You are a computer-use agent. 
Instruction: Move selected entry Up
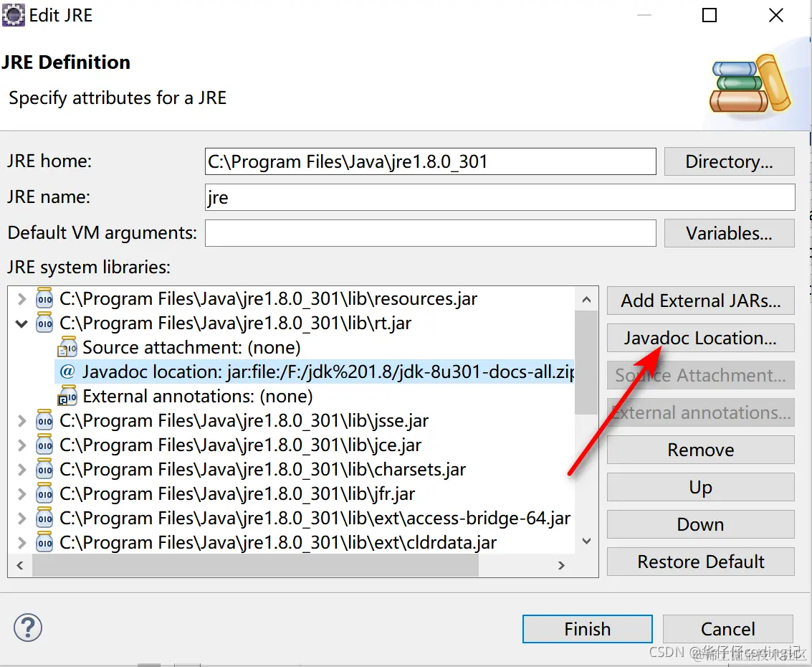701,487
